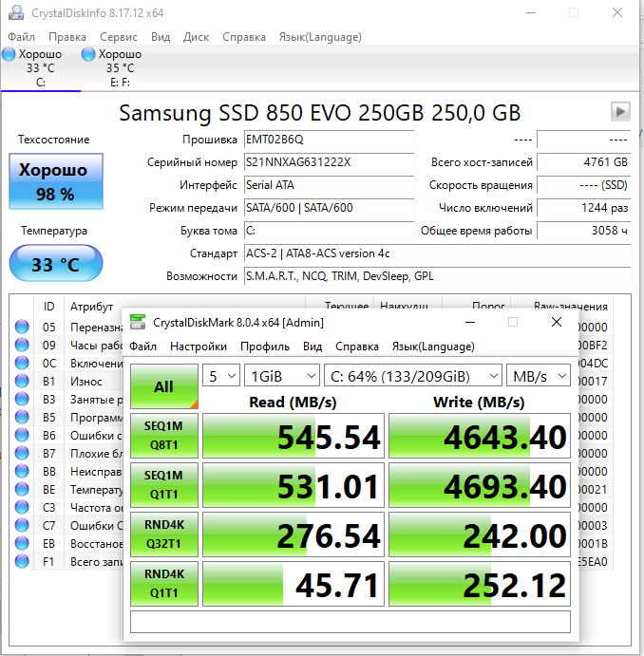
Task: Click status orb for attribute BE
Action: pyautogui.click(x=22, y=489)
